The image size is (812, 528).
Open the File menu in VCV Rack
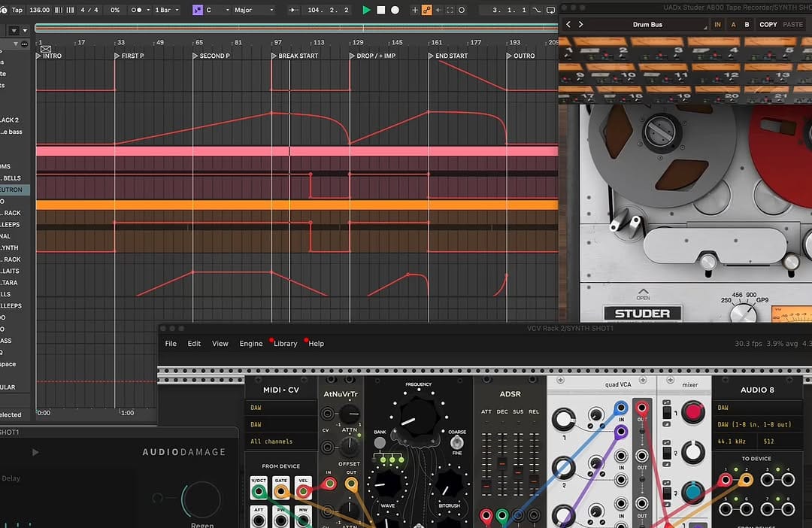(171, 344)
